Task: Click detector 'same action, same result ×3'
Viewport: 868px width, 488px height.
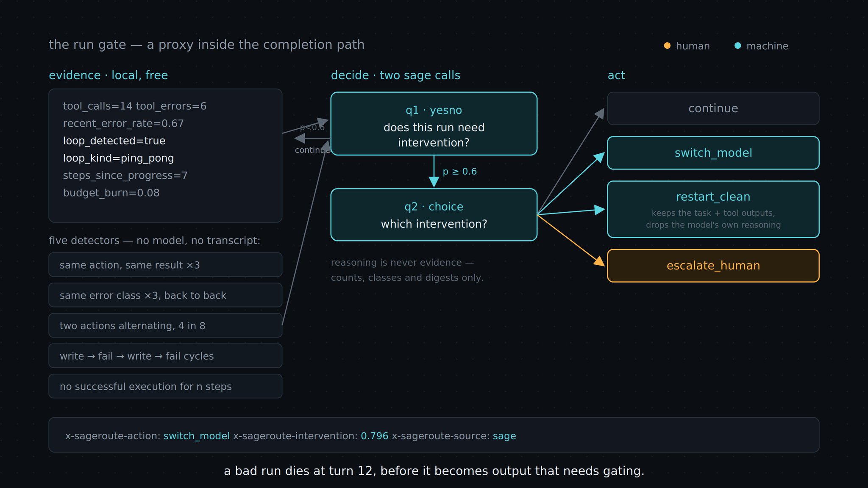Action: pyautogui.click(x=165, y=265)
